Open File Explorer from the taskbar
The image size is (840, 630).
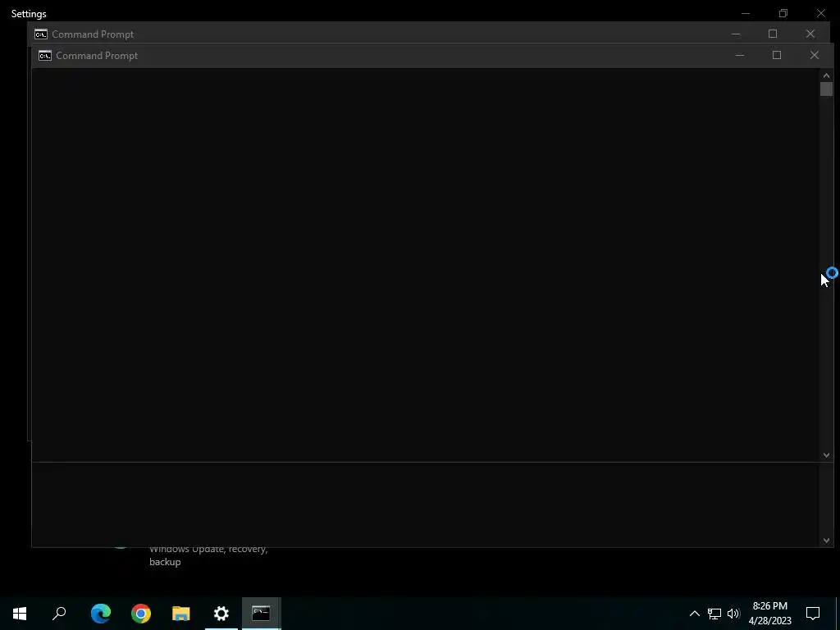coord(181,614)
